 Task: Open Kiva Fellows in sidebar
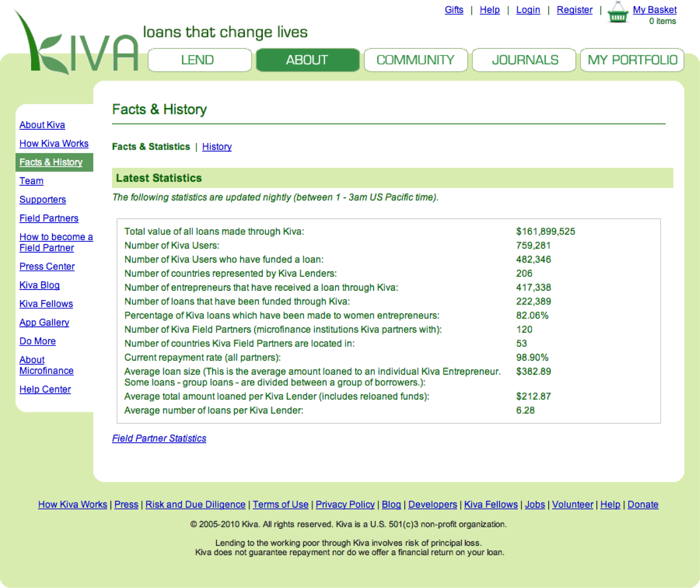(x=46, y=304)
